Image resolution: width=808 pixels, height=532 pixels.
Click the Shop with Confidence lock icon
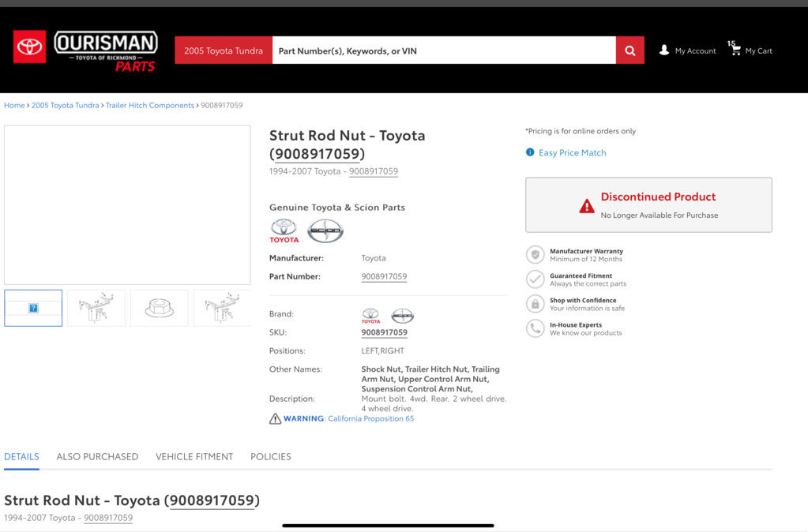pyautogui.click(x=536, y=304)
